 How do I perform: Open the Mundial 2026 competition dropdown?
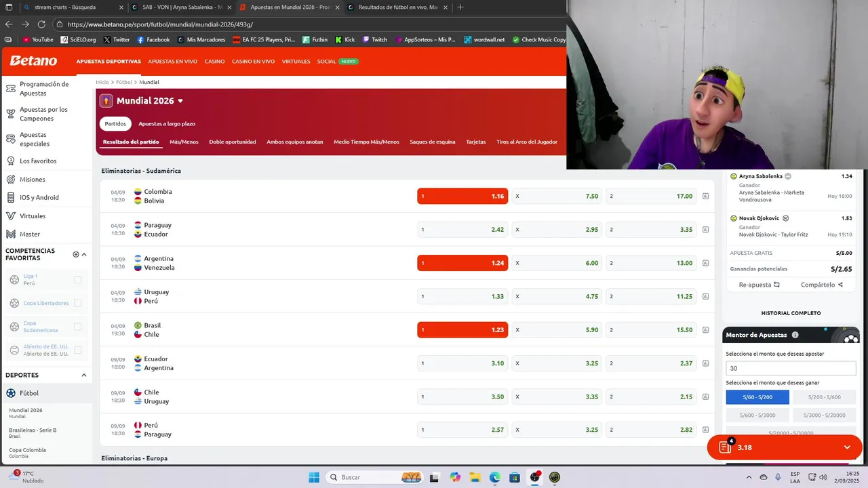pos(180,101)
